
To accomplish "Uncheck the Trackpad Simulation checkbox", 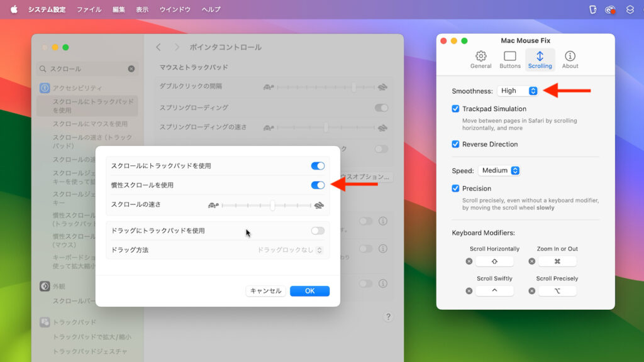I will pyautogui.click(x=454, y=107).
